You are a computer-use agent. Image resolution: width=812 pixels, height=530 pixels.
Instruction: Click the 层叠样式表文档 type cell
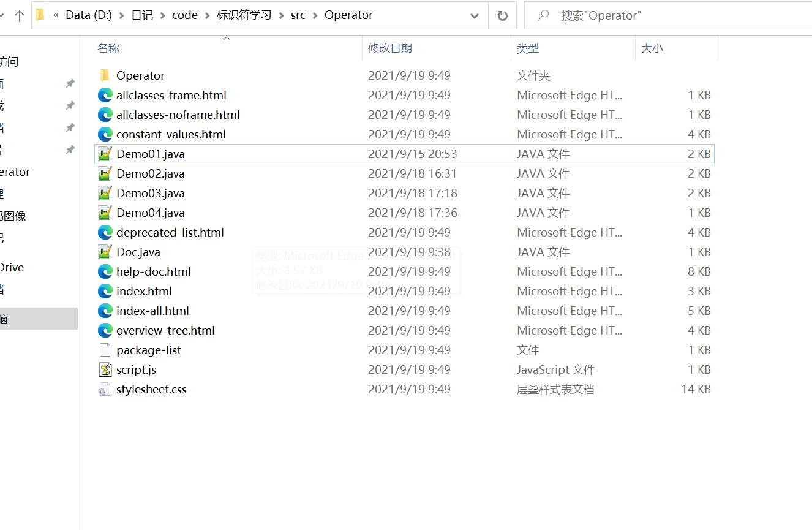pos(555,389)
